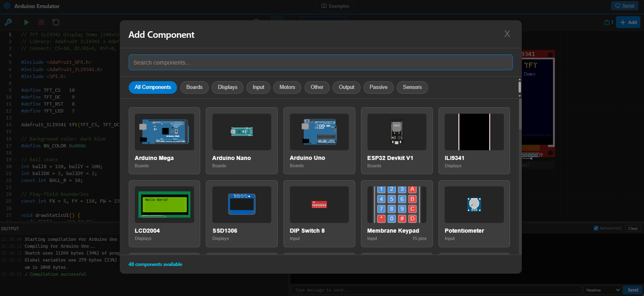Open the Newline line-ending dropdown
The height and width of the screenshot is (296, 644).
pyautogui.click(x=603, y=290)
